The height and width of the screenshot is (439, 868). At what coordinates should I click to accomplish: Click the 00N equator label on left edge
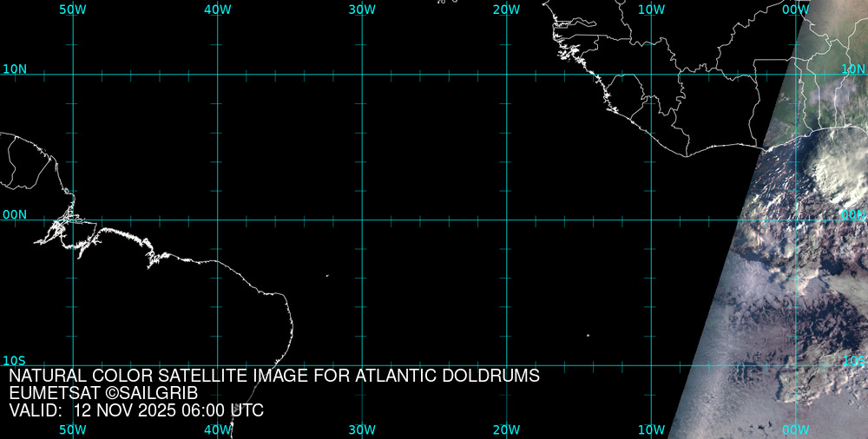pos(15,214)
